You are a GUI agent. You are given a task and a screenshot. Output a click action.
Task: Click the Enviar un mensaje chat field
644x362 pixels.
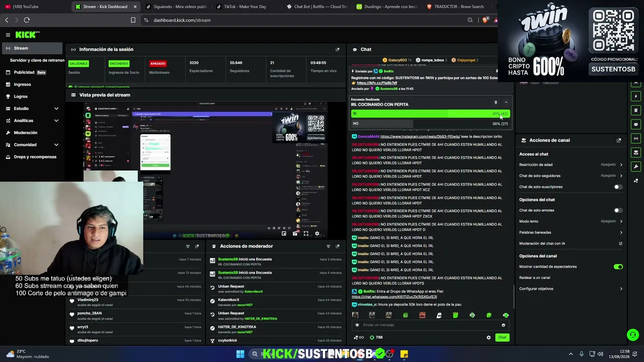point(430,325)
